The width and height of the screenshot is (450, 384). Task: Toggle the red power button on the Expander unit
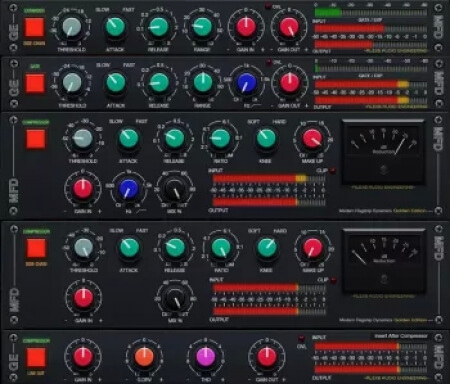[34, 27]
